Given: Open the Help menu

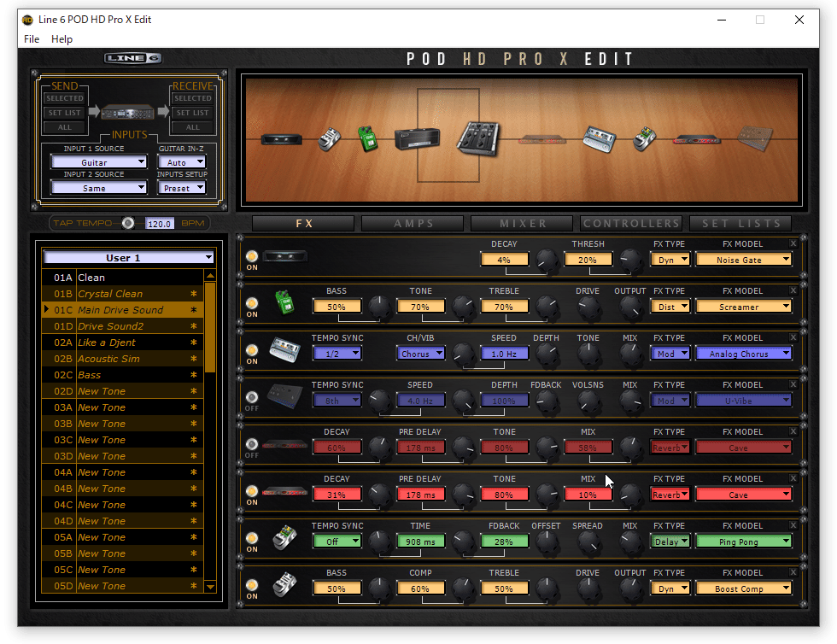Looking at the screenshot, I should [x=61, y=39].
